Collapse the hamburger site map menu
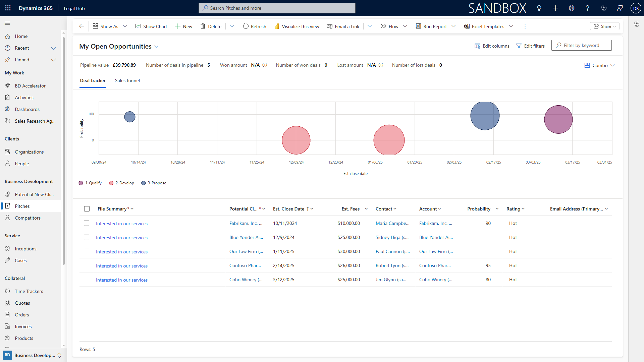This screenshot has height=362, width=644. coord(7,23)
